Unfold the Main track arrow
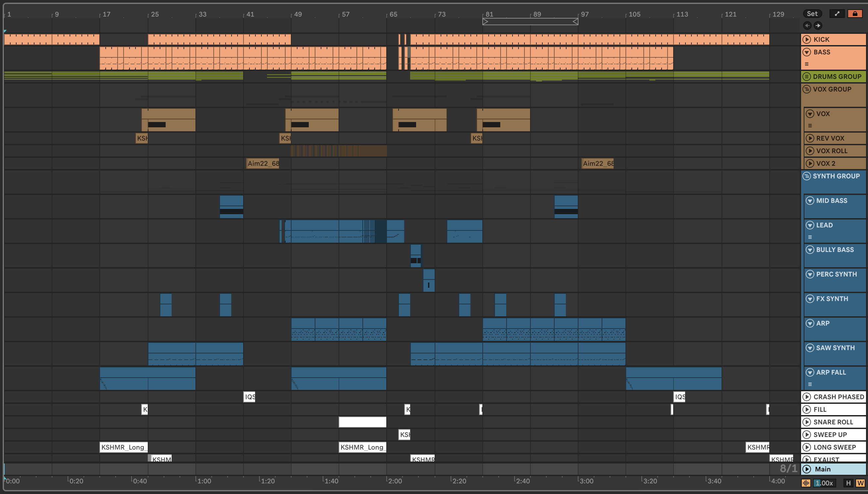Image resolution: width=868 pixels, height=494 pixels. (807, 469)
